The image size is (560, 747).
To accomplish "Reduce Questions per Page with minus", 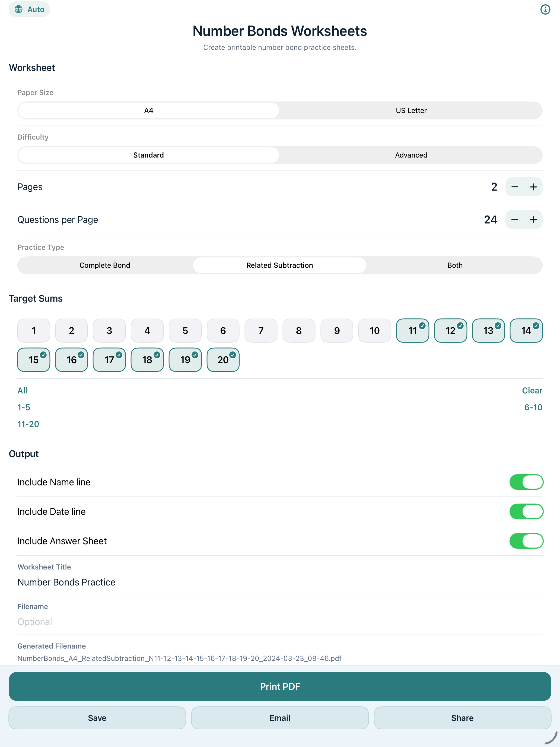I will pyautogui.click(x=514, y=220).
